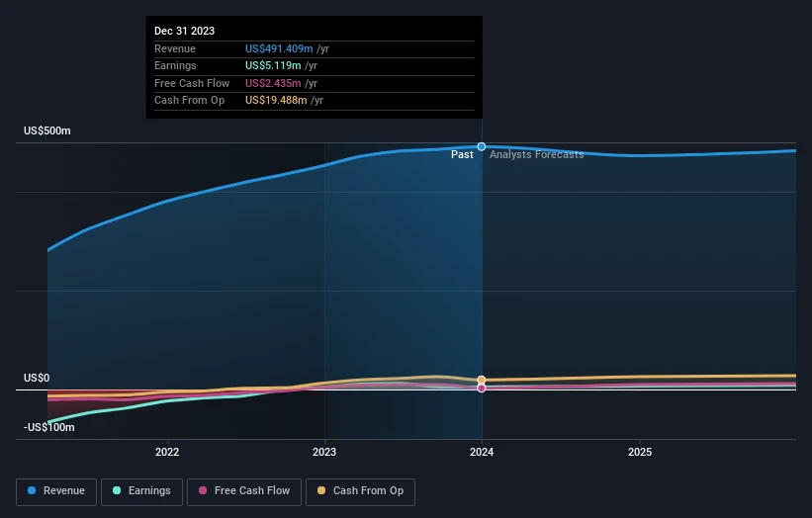This screenshot has height=518, width=812.
Task: Click the 2022 x-axis label
Action: coord(167,452)
